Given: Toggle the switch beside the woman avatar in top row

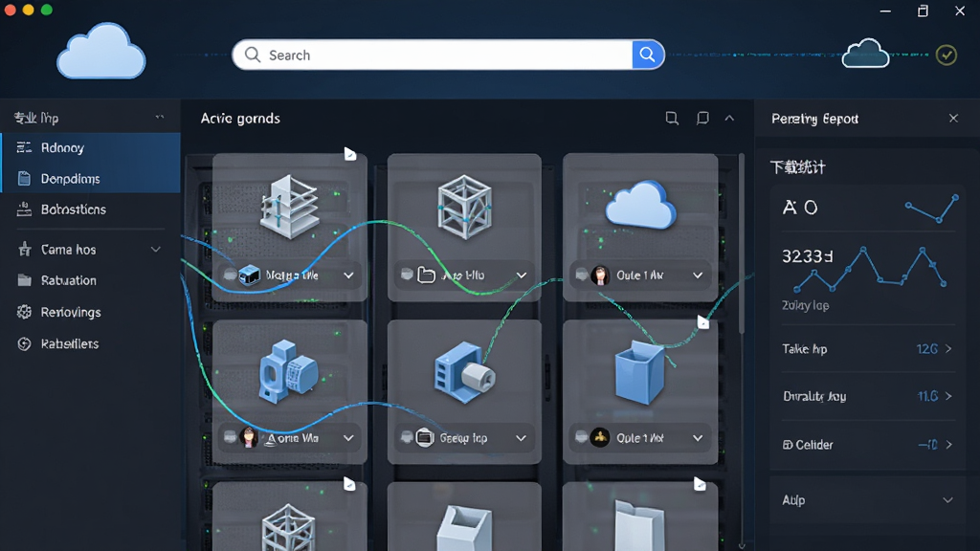Looking at the screenshot, I should [x=581, y=275].
